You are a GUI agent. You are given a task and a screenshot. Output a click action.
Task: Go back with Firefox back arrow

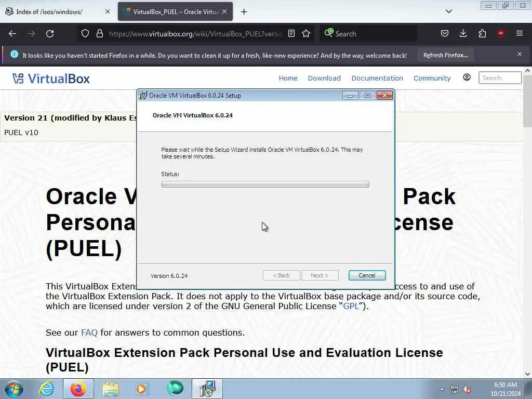[x=12, y=34]
